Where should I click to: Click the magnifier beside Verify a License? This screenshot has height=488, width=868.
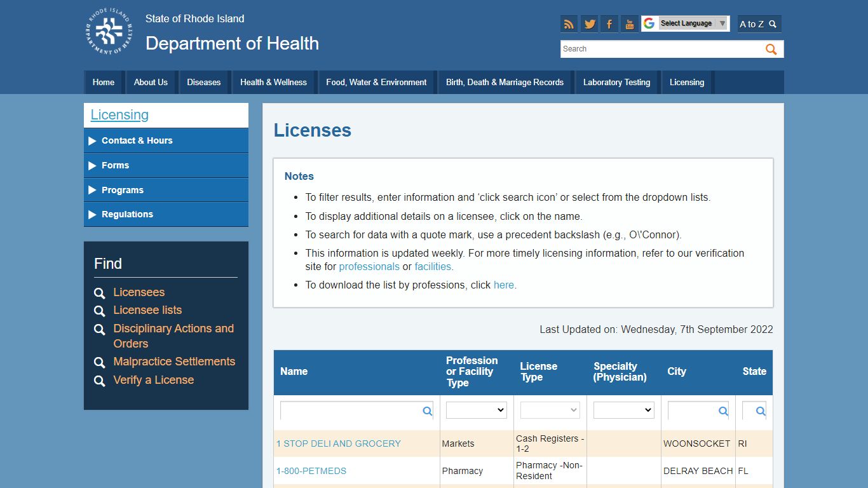[x=99, y=381]
